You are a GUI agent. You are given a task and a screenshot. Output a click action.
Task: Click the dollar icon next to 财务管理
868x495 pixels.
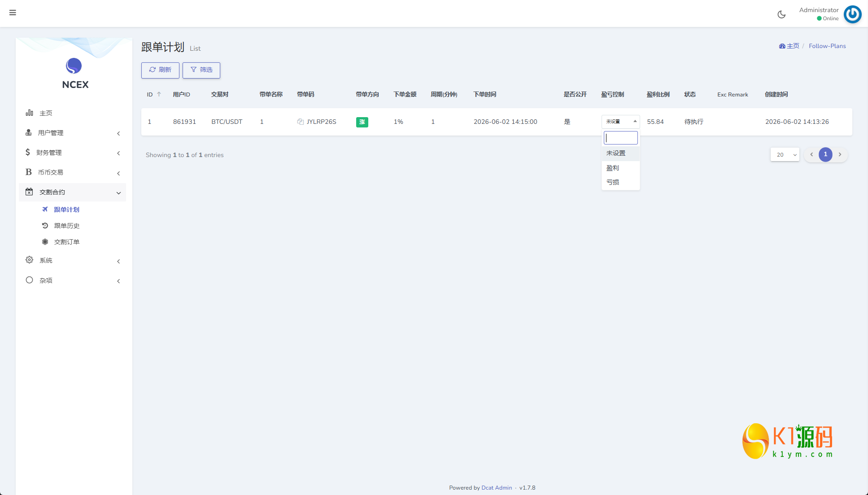click(28, 152)
